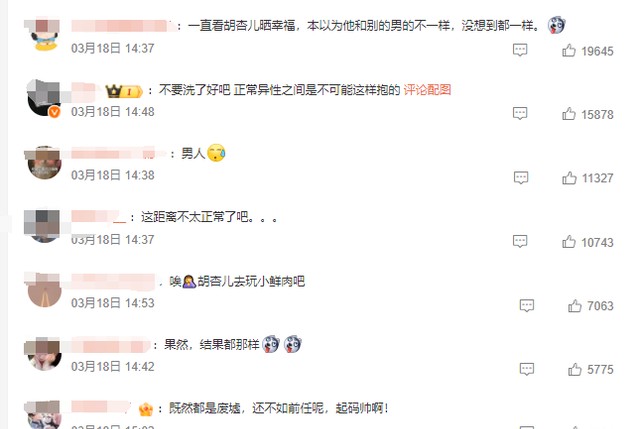640x429 pixels.
Task: Reply to the 果然,结果都那样 comment
Action: (527, 369)
